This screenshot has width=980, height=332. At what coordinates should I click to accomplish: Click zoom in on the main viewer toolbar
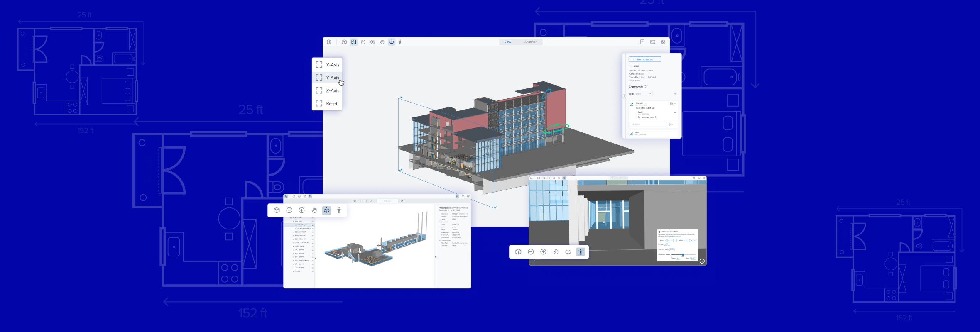(x=373, y=42)
